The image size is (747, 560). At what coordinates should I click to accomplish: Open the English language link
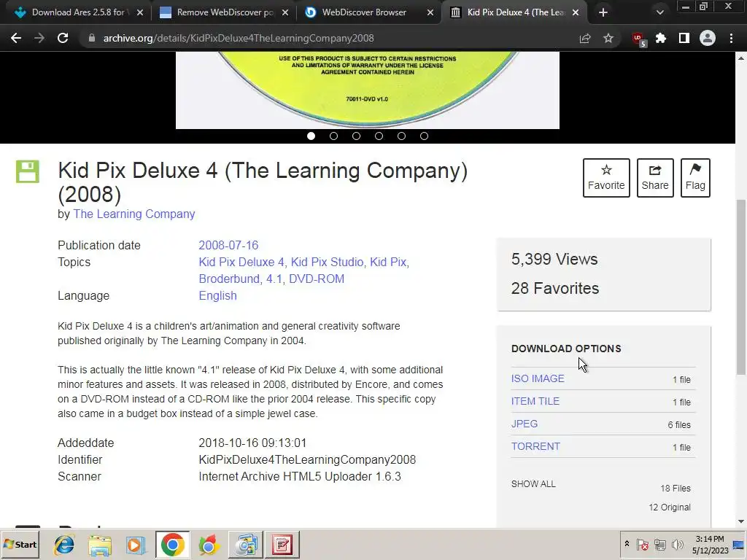[x=217, y=296]
